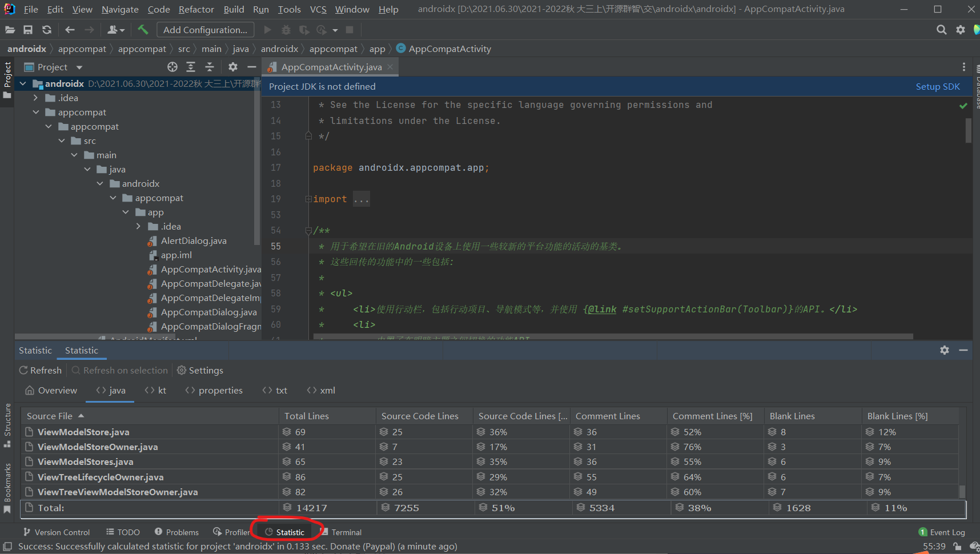Collapse the app folder node
This screenshot has height=554, width=980.
click(126, 212)
